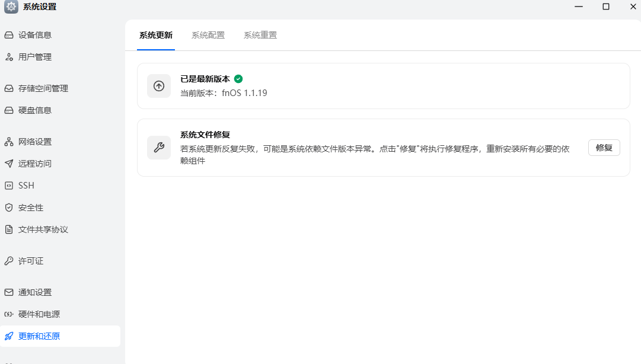Viewport: 641px width, 364px height.
Task: Open the 系统重置 tab
Action: click(x=260, y=35)
